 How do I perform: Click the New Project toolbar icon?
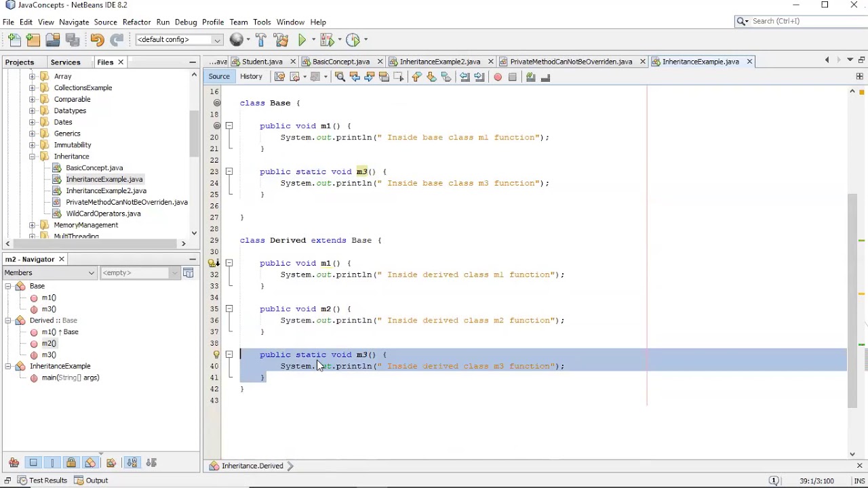33,39
